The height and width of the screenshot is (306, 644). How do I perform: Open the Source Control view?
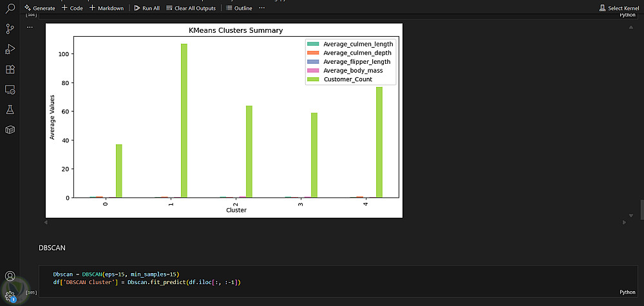(x=10, y=29)
